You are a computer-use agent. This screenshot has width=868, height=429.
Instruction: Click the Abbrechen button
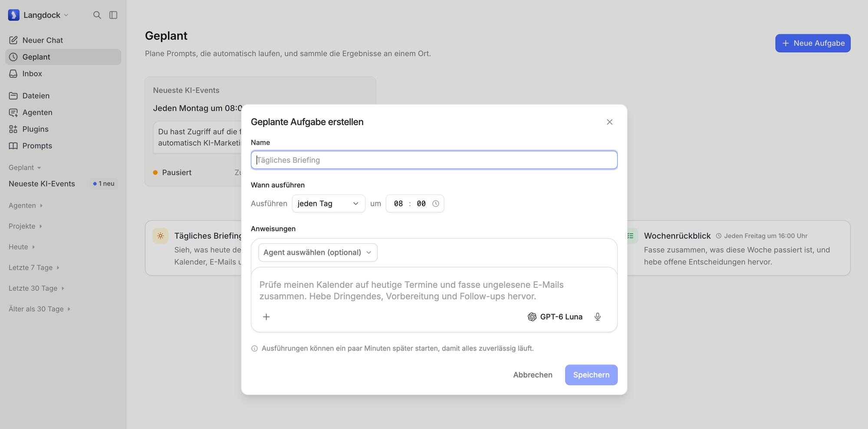(533, 375)
